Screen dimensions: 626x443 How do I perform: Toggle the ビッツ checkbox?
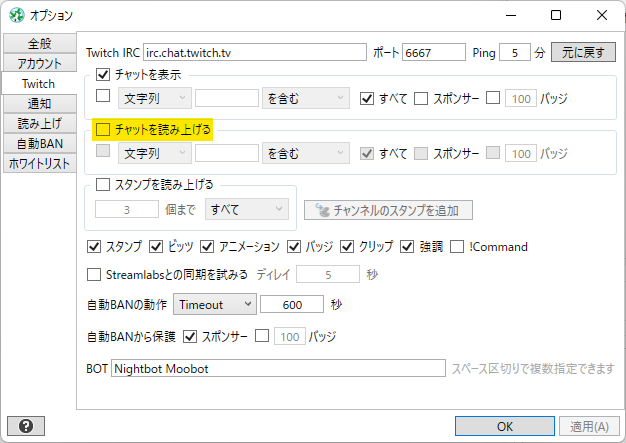(156, 247)
